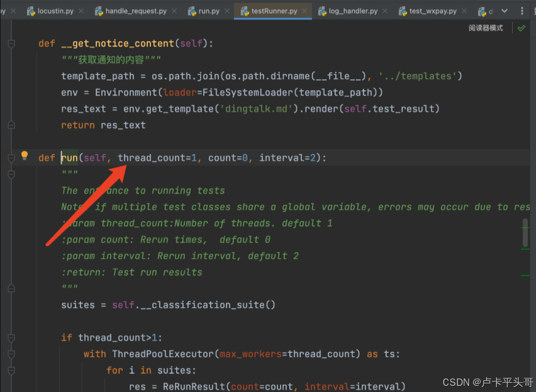Click 'os.path.join' in template_path line

[185, 76]
